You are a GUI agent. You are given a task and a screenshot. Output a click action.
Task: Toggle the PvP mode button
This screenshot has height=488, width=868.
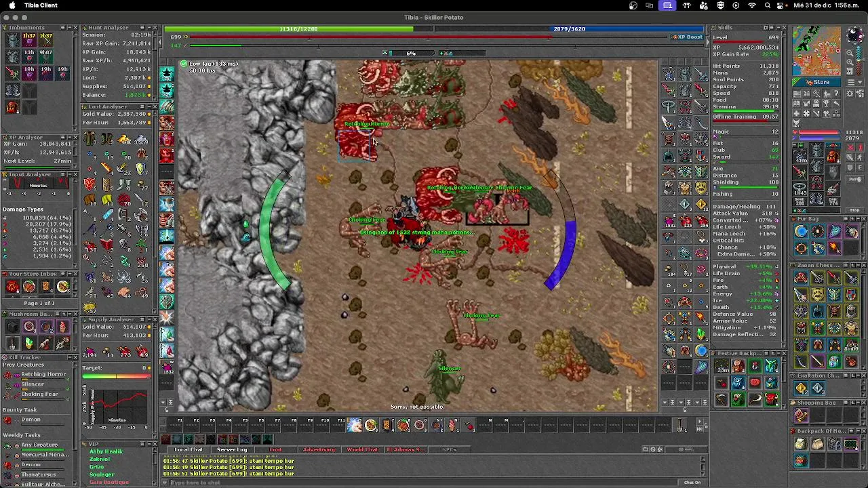pos(854,179)
